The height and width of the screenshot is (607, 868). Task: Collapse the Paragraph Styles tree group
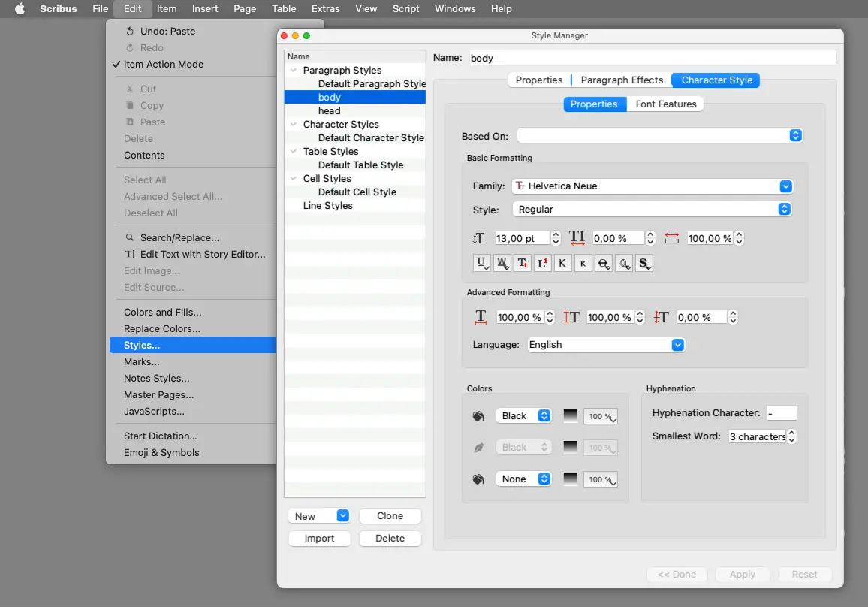coord(294,71)
